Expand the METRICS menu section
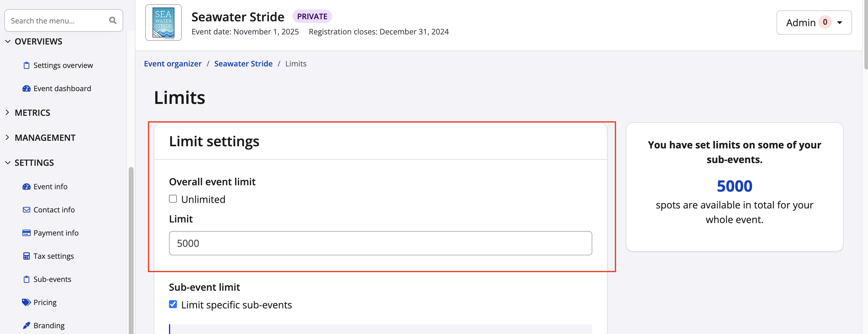 pyautogui.click(x=32, y=113)
